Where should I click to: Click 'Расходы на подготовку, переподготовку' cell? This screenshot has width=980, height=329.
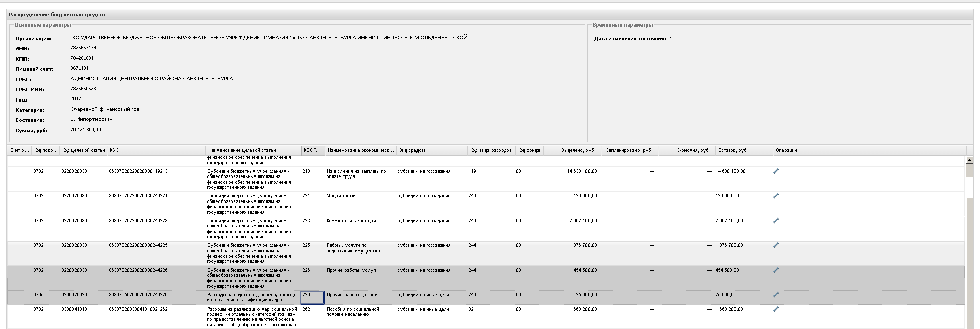pyautogui.click(x=251, y=297)
